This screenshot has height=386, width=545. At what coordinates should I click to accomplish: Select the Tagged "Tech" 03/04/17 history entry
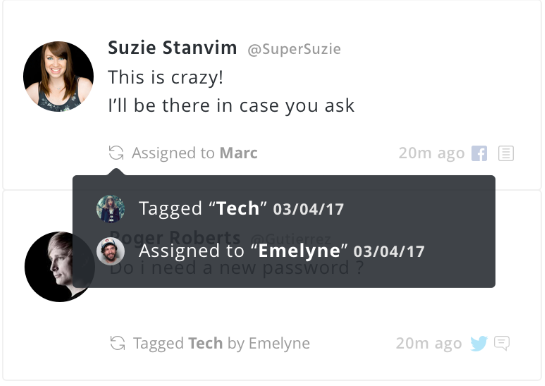coord(241,208)
